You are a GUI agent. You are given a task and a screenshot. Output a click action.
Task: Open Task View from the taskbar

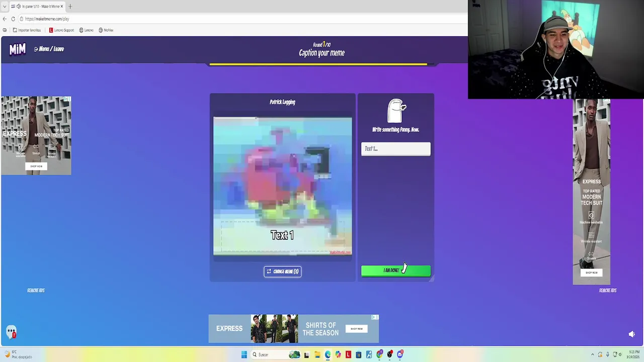pos(306,355)
